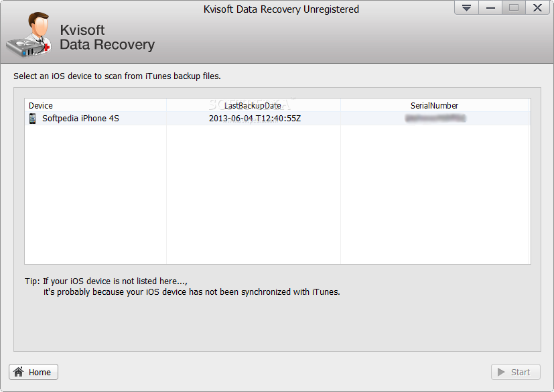Click the Start button
Image resolution: width=554 pixels, height=392 pixels.
pos(516,372)
